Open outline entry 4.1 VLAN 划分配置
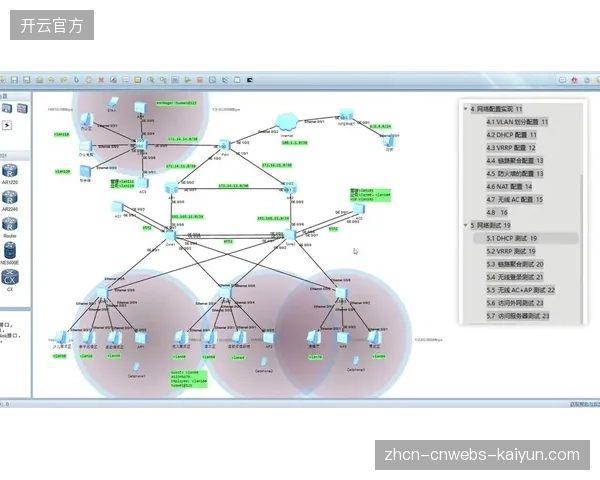600x480 pixels. [x=517, y=122]
